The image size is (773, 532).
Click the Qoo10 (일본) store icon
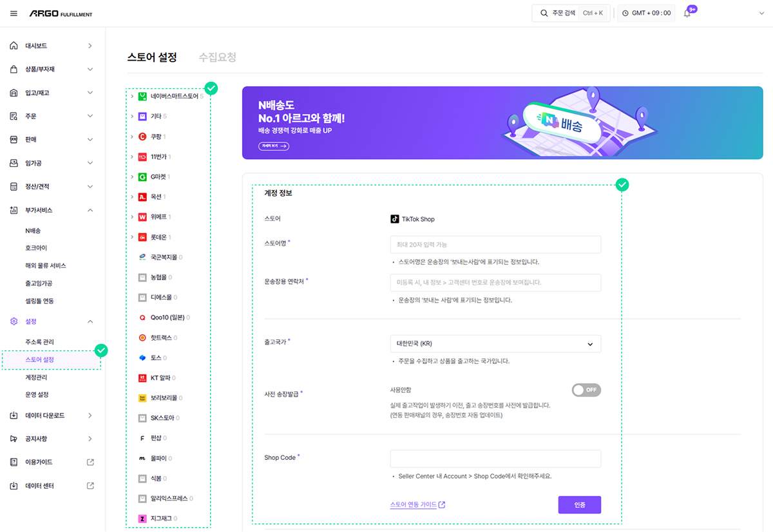(x=143, y=318)
